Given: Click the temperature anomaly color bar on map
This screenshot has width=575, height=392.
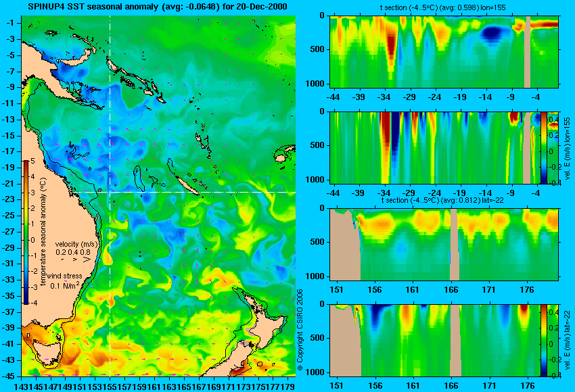Looking at the screenshot, I should click(26, 232).
